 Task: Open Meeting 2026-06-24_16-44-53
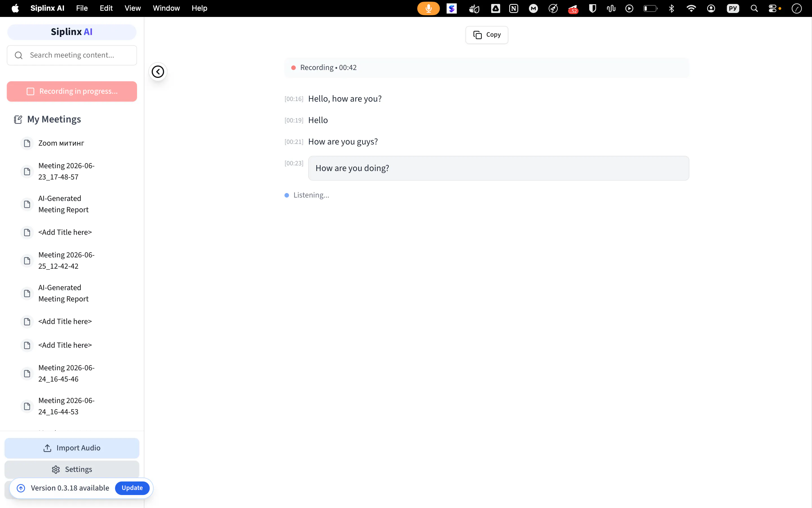pyautogui.click(x=67, y=406)
